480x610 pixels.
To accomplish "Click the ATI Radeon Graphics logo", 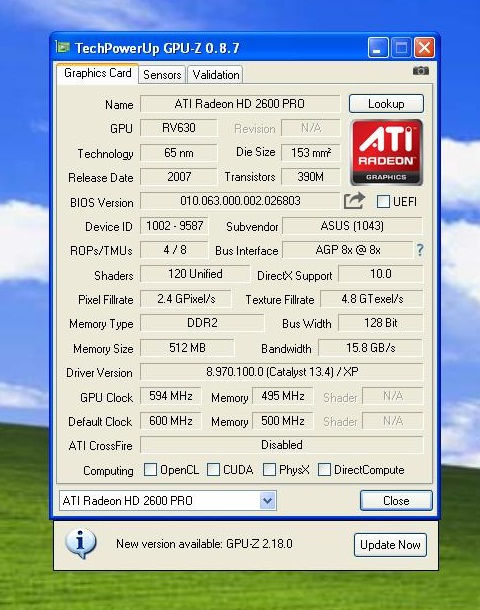I will 386,152.
